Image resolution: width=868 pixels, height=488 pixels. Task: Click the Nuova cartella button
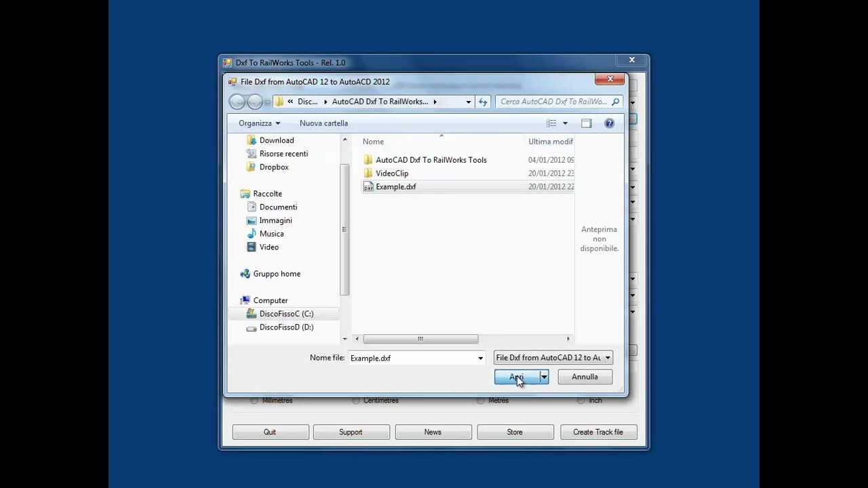click(x=323, y=123)
